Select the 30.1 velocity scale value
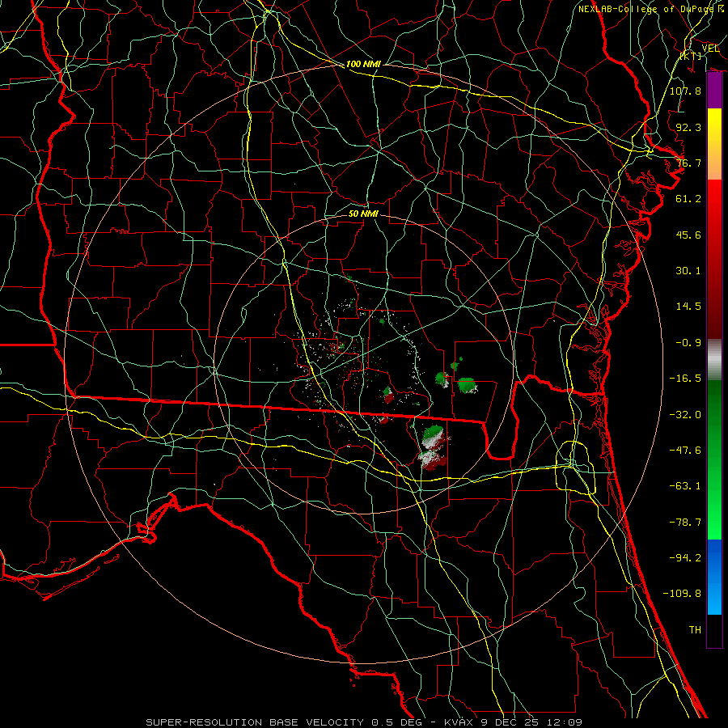The width and height of the screenshot is (728, 728). (688, 270)
